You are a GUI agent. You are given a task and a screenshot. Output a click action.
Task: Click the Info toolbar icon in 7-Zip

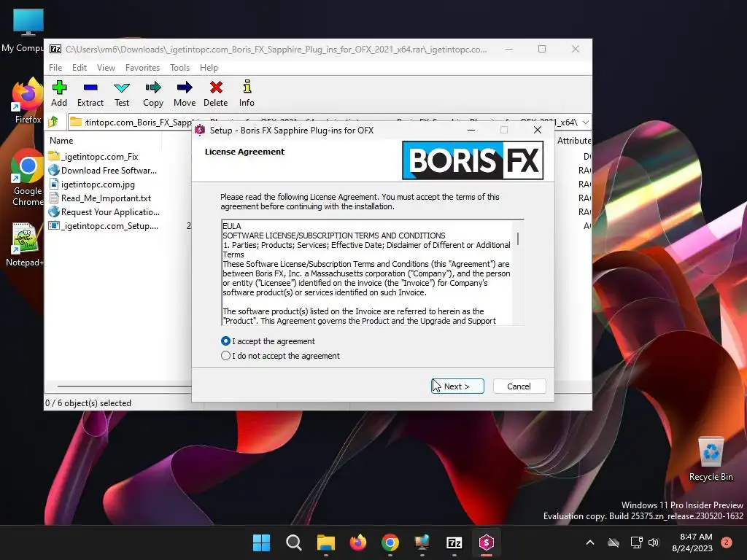(x=247, y=93)
